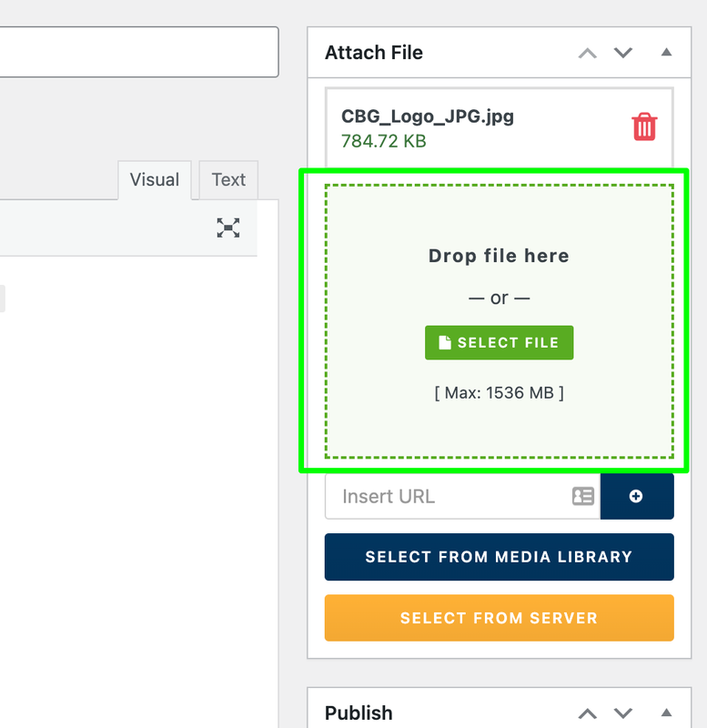Collapse the Publish panel
The width and height of the screenshot is (707, 728).
(667, 713)
